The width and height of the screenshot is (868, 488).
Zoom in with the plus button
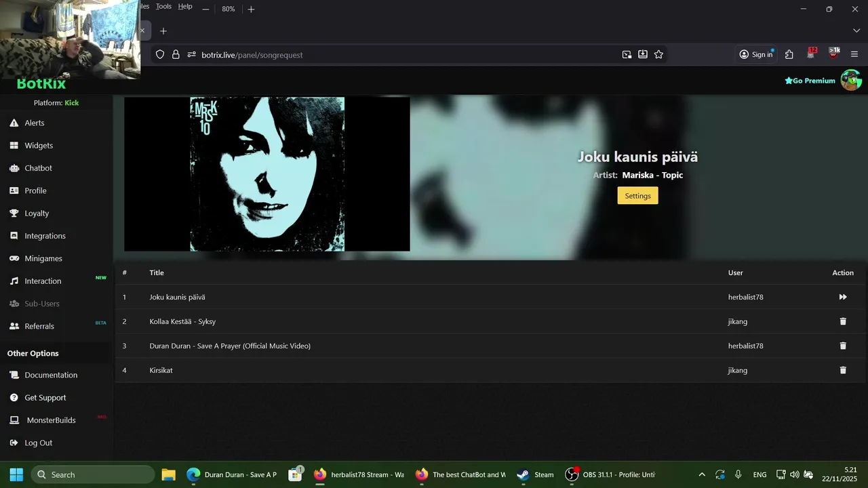click(x=251, y=9)
